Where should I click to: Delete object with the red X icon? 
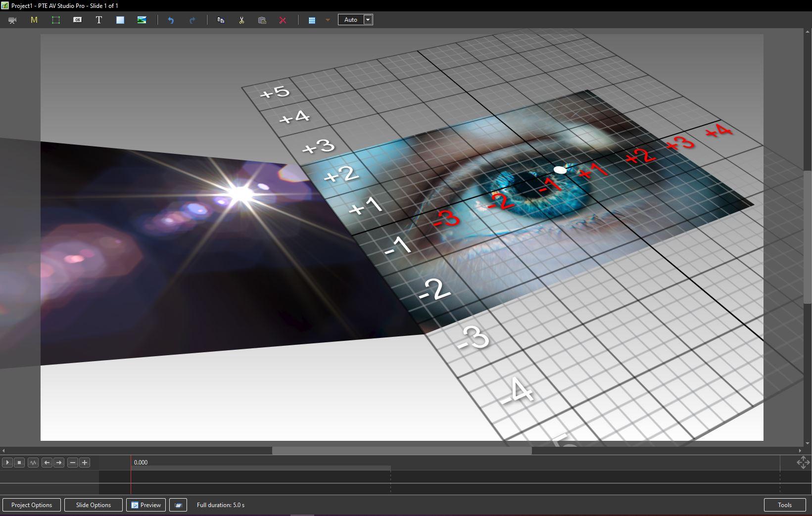pos(283,20)
